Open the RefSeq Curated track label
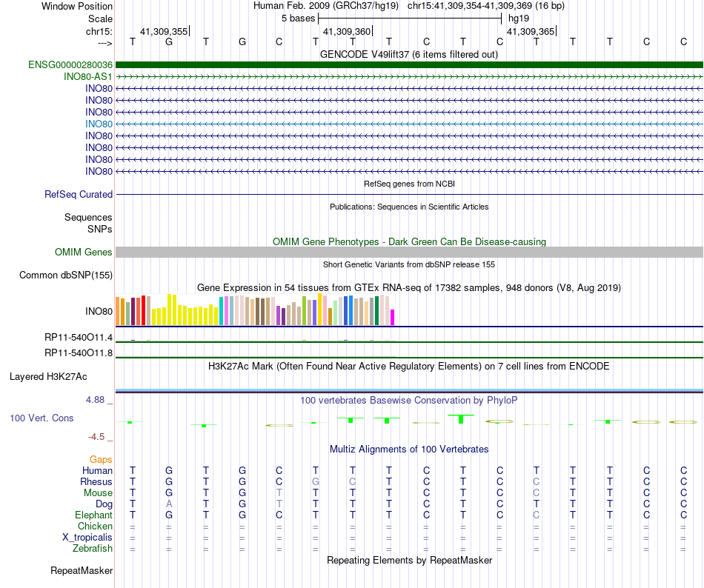The width and height of the screenshot is (704, 588). [79, 194]
